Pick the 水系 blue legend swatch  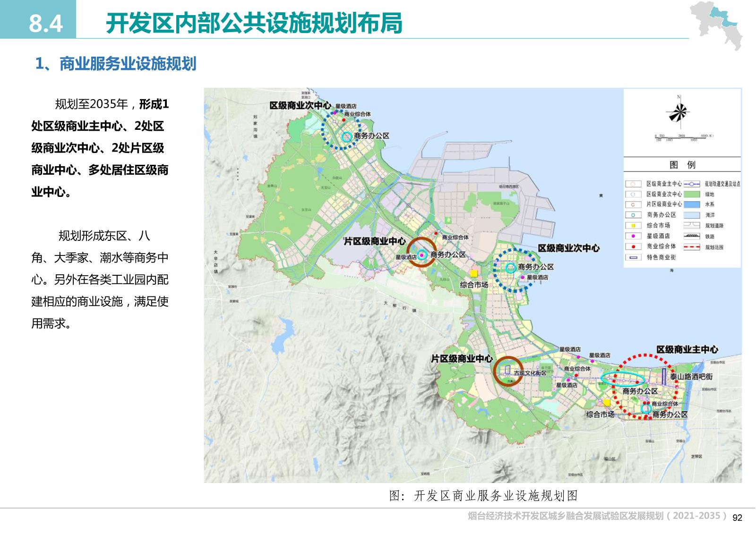click(692, 204)
